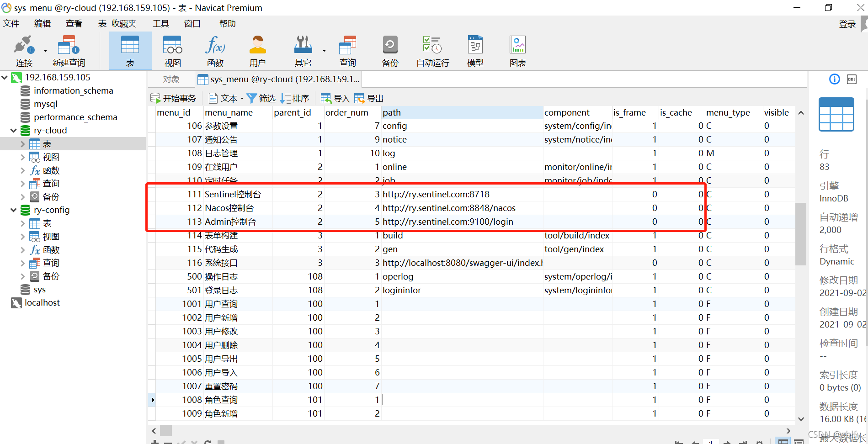Click the table thumbnail in info panel
868x444 pixels.
coord(836,114)
